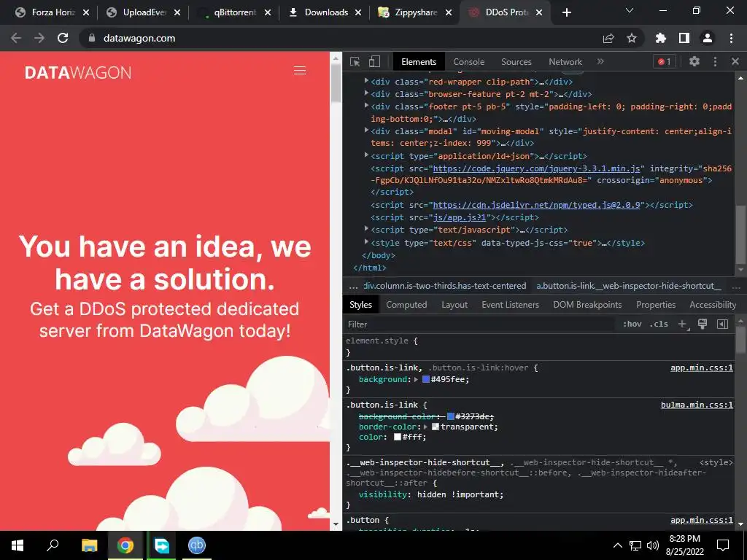
Task: Toggle the Chrome side panel icon
Action: click(684, 38)
